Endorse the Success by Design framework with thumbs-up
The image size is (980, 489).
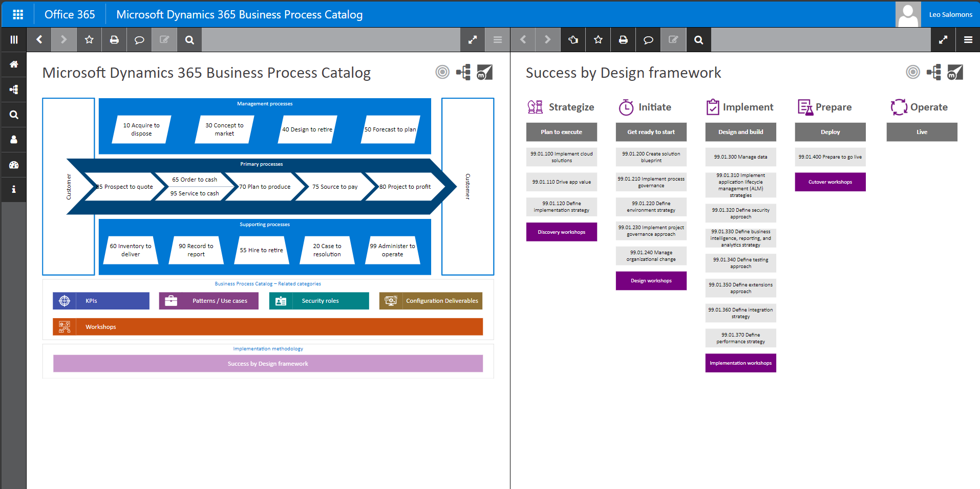(x=572, y=39)
